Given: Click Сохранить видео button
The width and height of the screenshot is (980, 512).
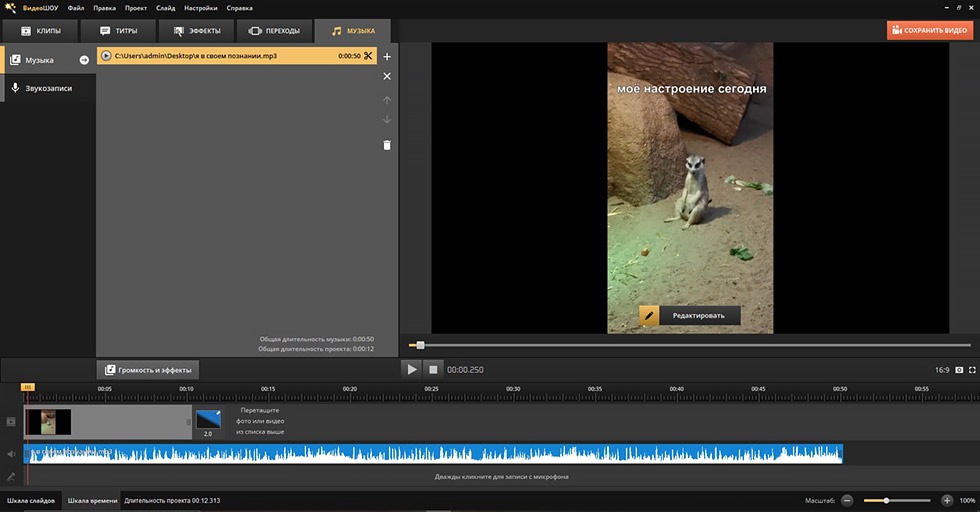Looking at the screenshot, I should [x=930, y=30].
